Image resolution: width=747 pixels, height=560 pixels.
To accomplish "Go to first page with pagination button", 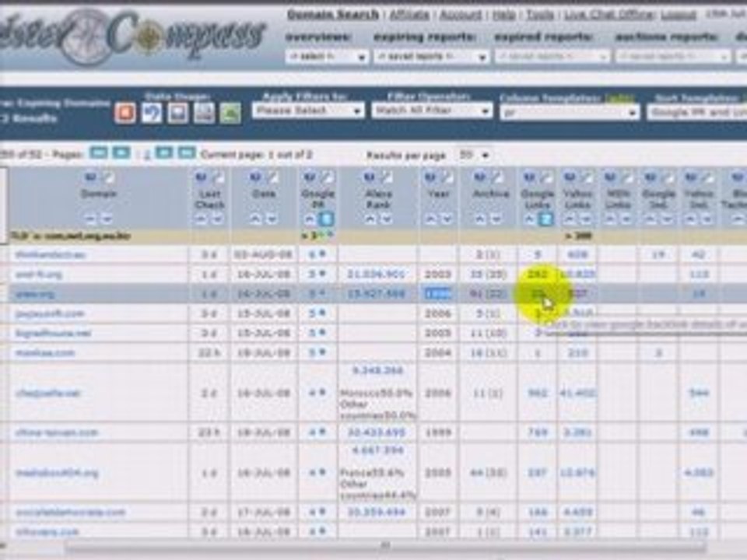I will tap(99, 153).
